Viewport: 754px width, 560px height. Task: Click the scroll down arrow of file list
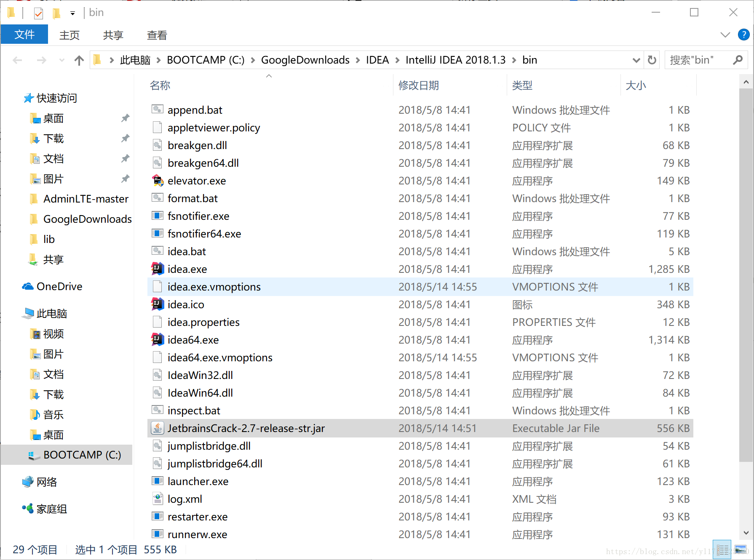click(746, 533)
